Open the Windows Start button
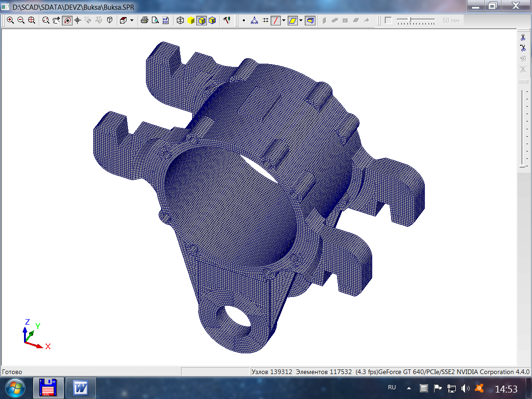Screen dimensions: 532x399 (x=15, y=388)
